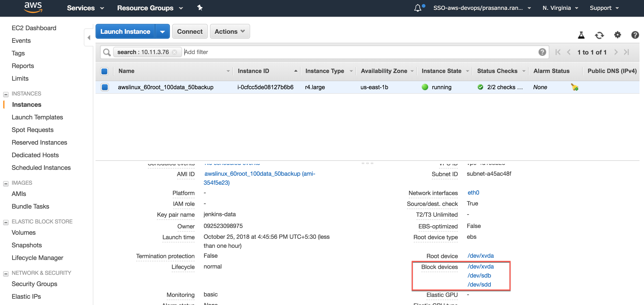Viewport: 644px width, 305px height.
Task: Open Launch Templates in sidebar
Action: 37,117
